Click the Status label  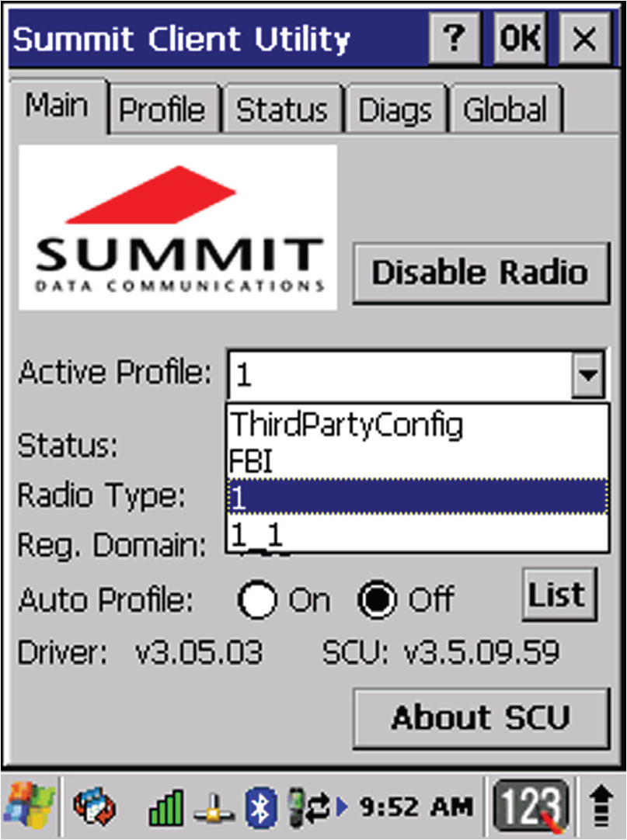tap(68, 445)
